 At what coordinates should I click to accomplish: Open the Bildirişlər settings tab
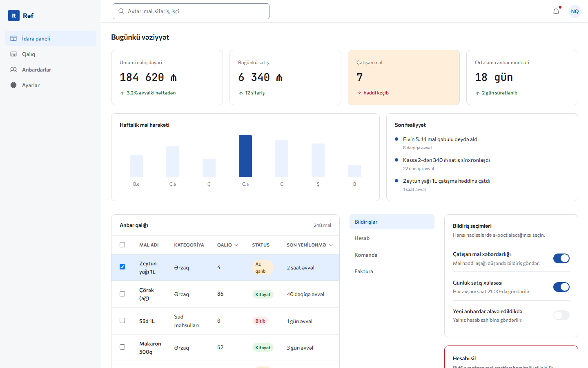pyautogui.click(x=392, y=222)
